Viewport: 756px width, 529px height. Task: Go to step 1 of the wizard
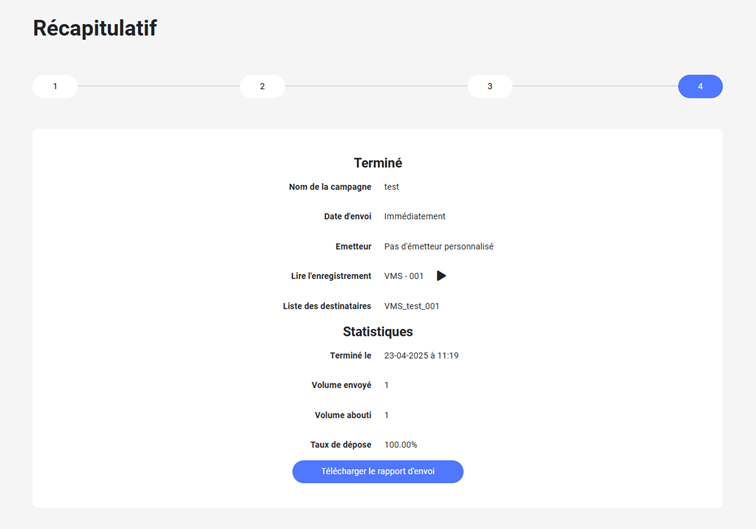[55, 87]
